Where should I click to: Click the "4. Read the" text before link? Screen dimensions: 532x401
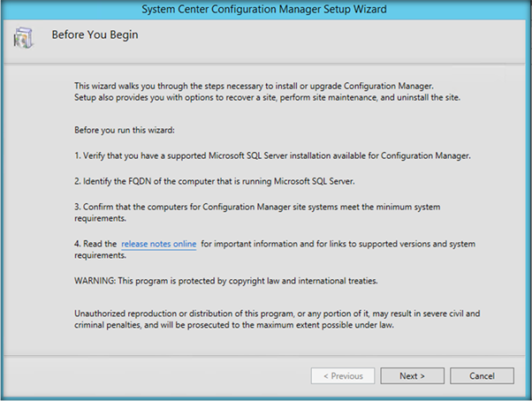click(x=95, y=244)
